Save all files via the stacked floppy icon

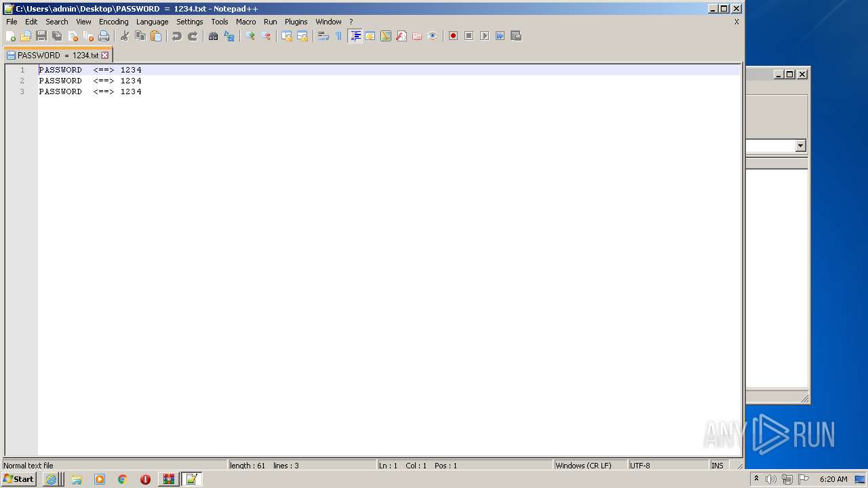(x=57, y=36)
